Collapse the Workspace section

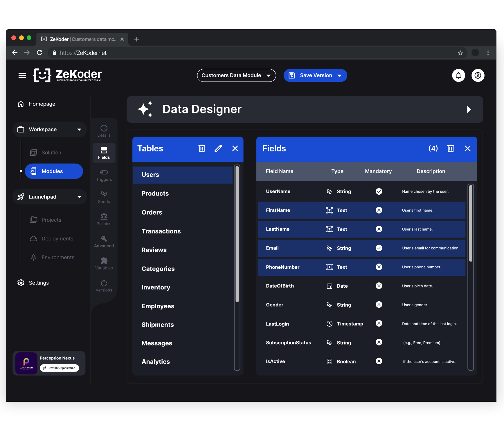click(x=79, y=130)
